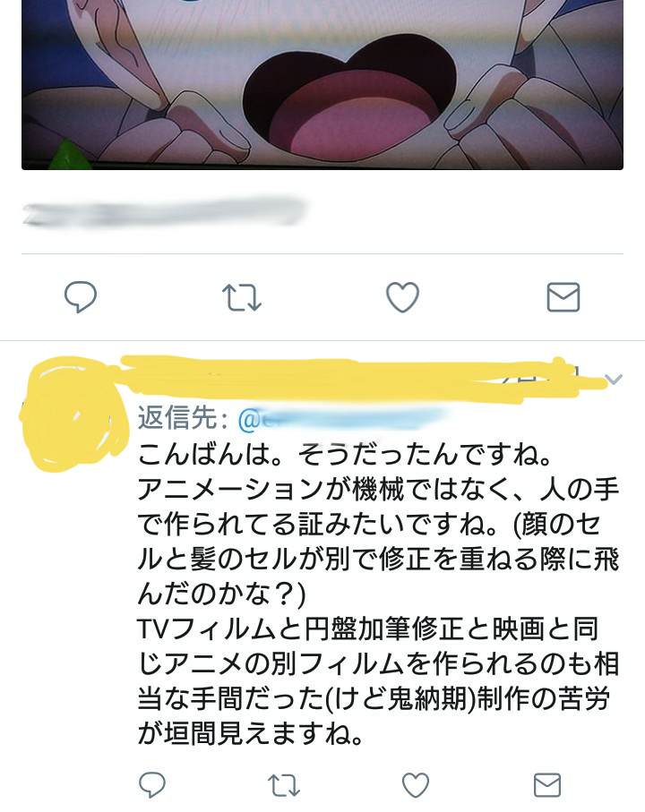The width and height of the screenshot is (645, 812).
Task: Tap the closing line が垣間見えますね。
Action: [x=251, y=734]
